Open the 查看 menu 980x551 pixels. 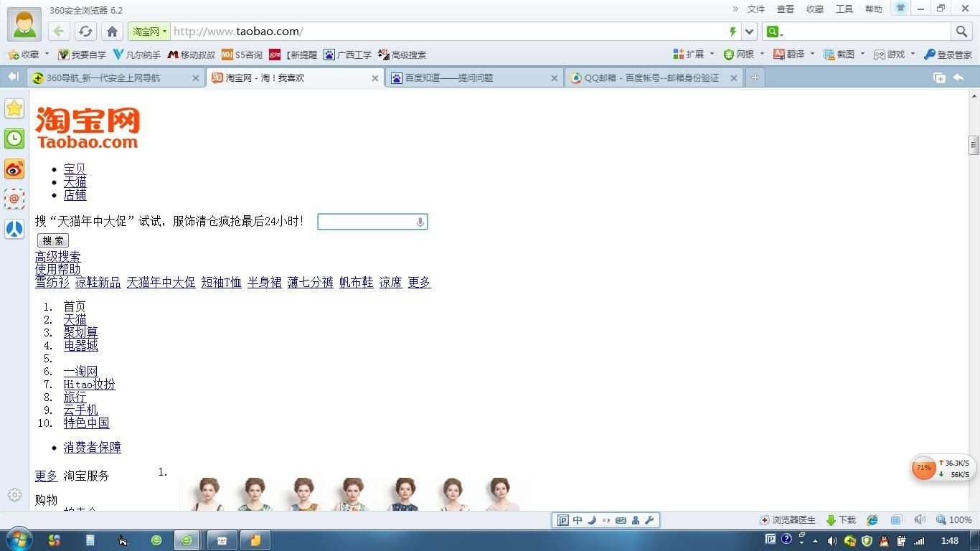click(x=786, y=9)
